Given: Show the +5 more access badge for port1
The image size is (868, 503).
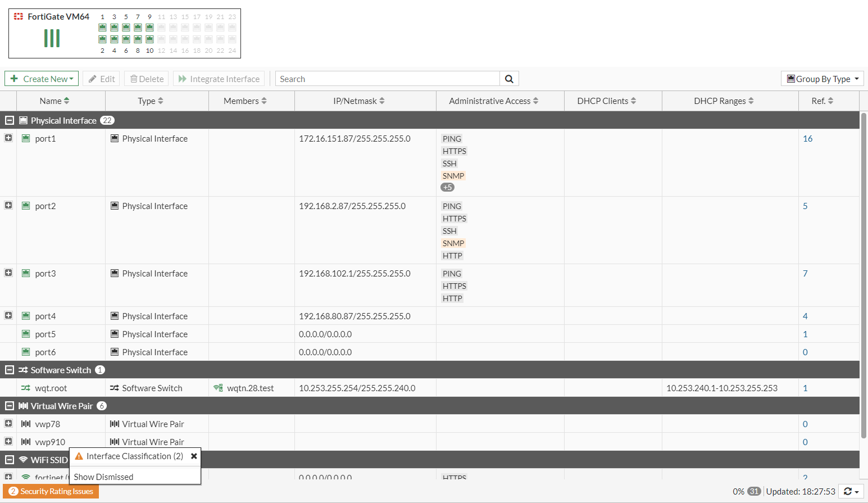Looking at the screenshot, I should click(x=448, y=187).
